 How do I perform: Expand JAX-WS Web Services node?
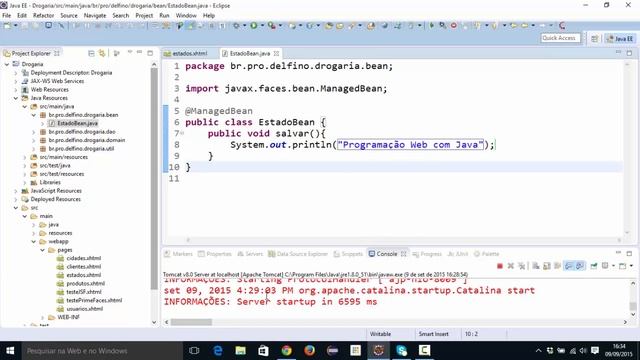16,81
